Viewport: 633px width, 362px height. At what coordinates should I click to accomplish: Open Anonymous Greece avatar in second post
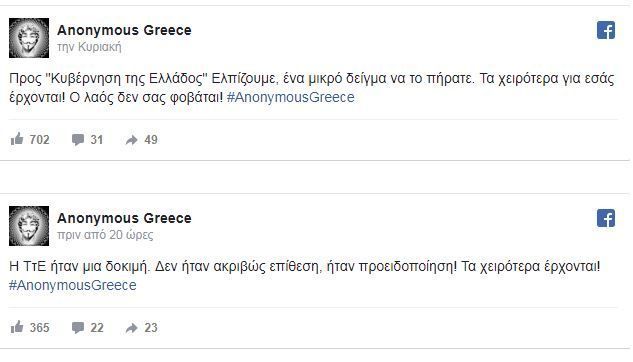(29, 226)
